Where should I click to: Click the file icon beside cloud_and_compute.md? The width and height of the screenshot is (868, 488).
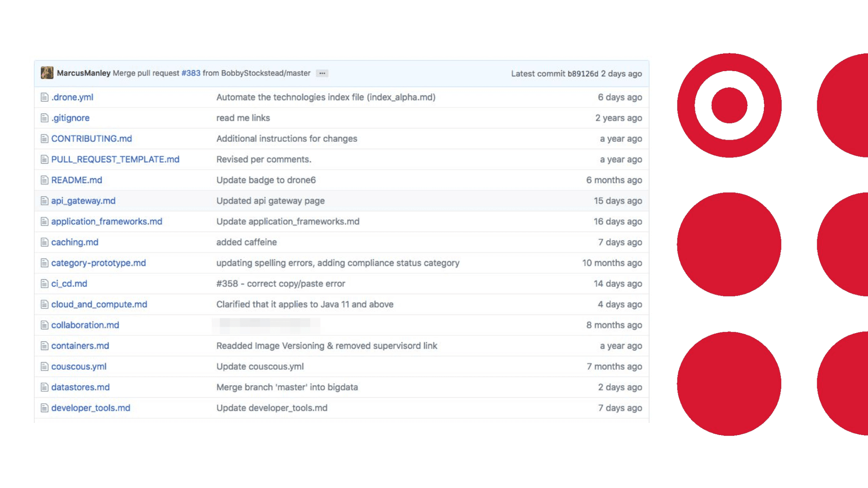(x=44, y=305)
